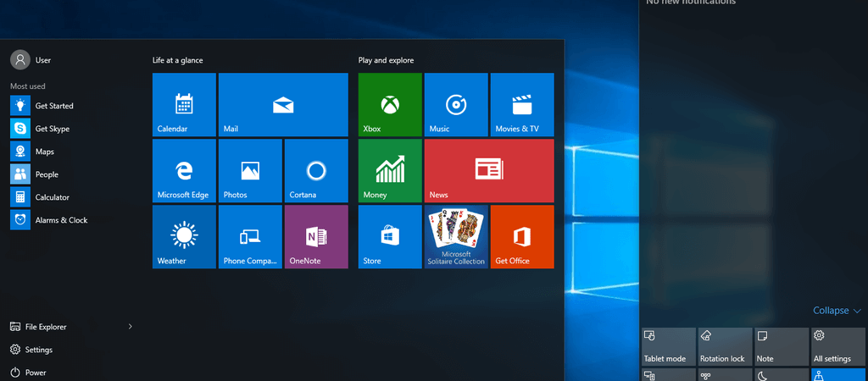868x381 pixels.
Task: Toggle the highlighted Location quick action
Action: [838, 375]
